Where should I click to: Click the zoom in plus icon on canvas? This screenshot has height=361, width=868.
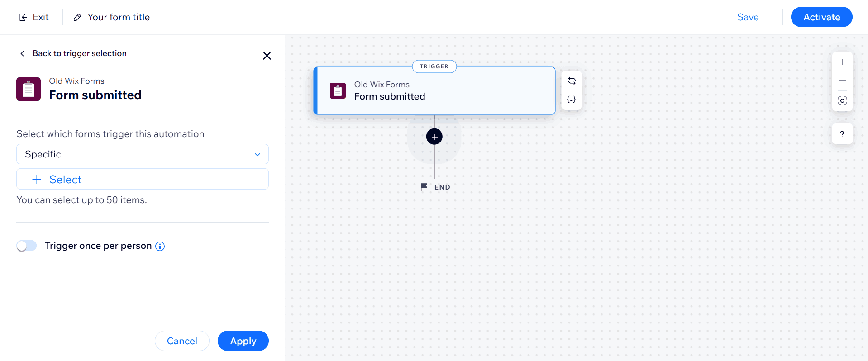tap(842, 62)
